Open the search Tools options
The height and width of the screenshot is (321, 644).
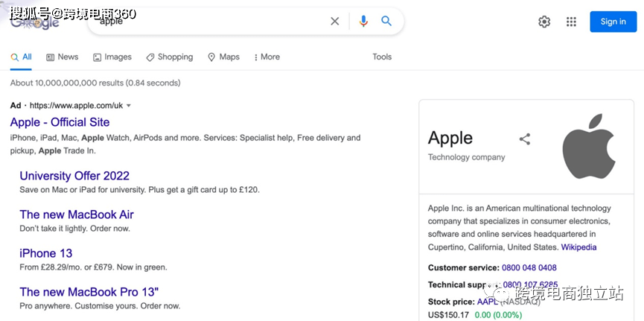click(382, 57)
